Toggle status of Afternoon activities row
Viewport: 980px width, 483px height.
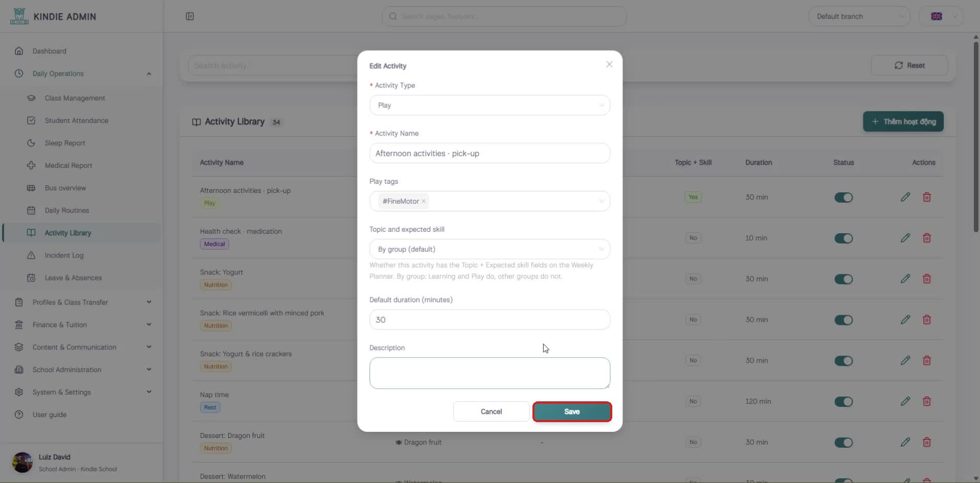coord(843,197)
